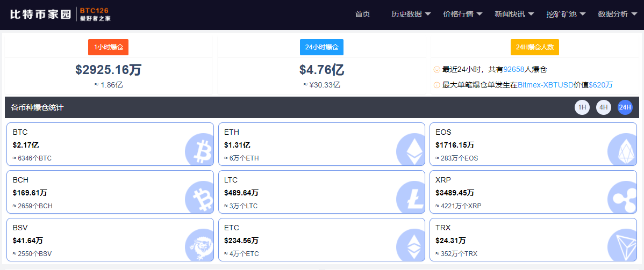Click the blue 24小时爆仓 button

pyautogui.click(x=321, y=47)
